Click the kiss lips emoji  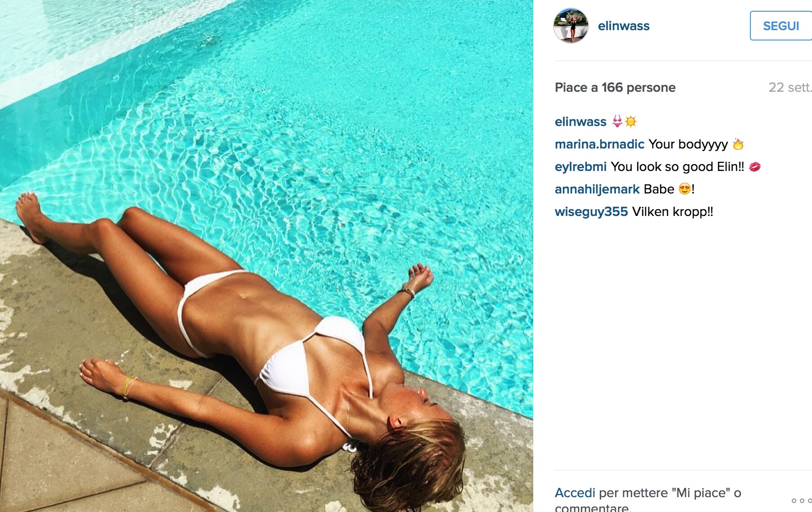(755, 167)
